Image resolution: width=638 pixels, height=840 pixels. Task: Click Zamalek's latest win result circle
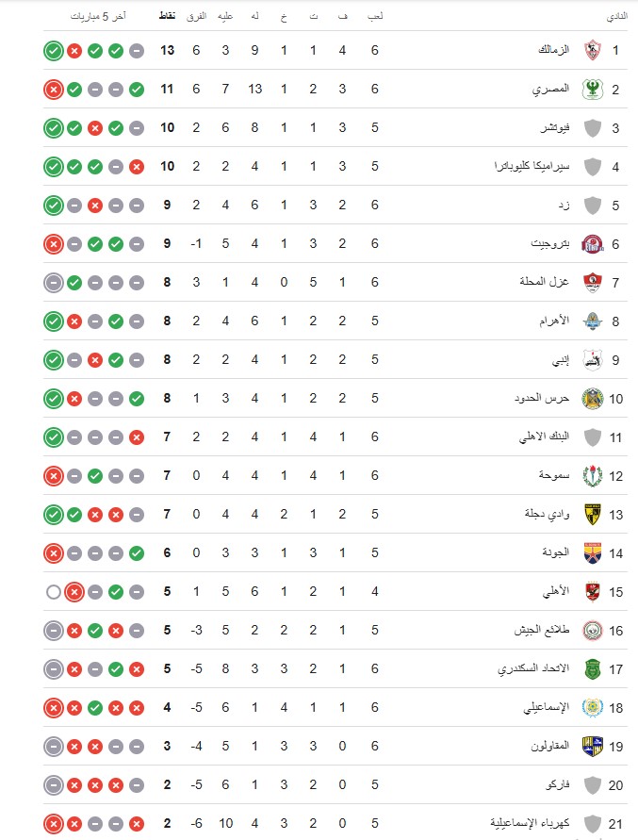pyautogui.click(x=54, y=51)
